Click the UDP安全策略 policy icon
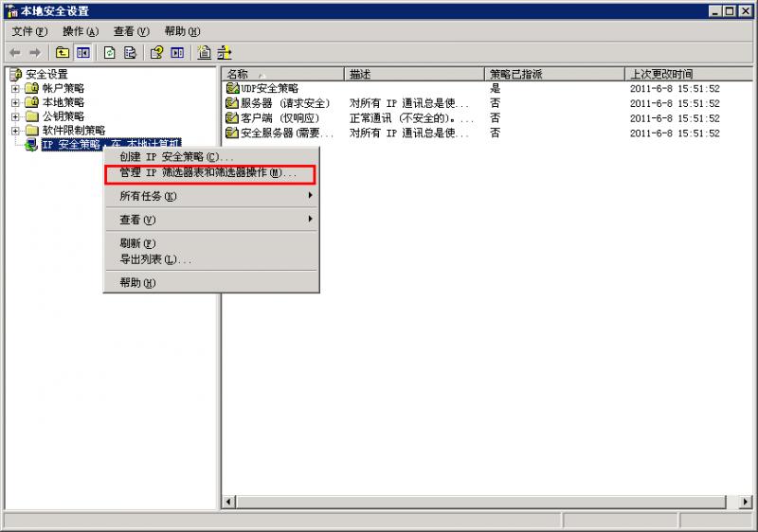Screen dimensions: 758x532 [x=232, y=88]
